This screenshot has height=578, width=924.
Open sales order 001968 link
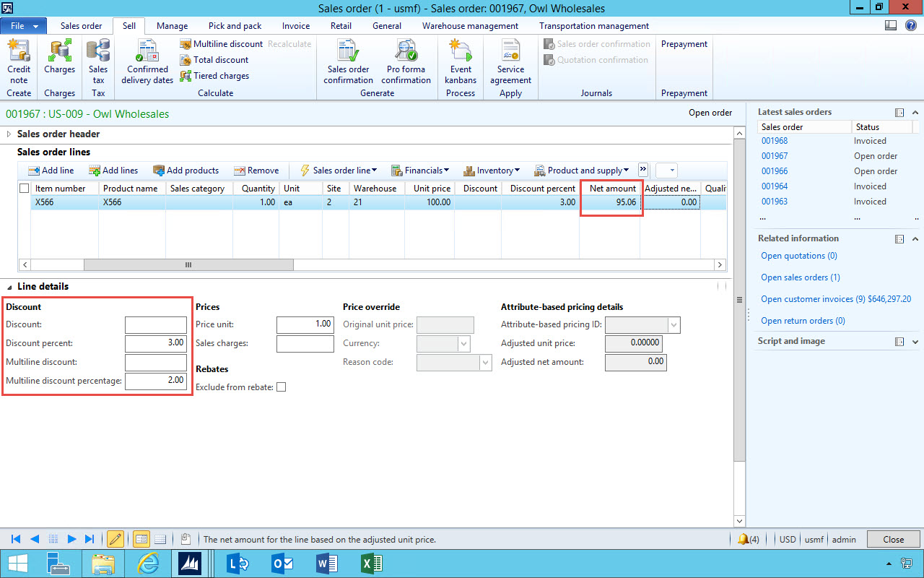click(775, 141)
